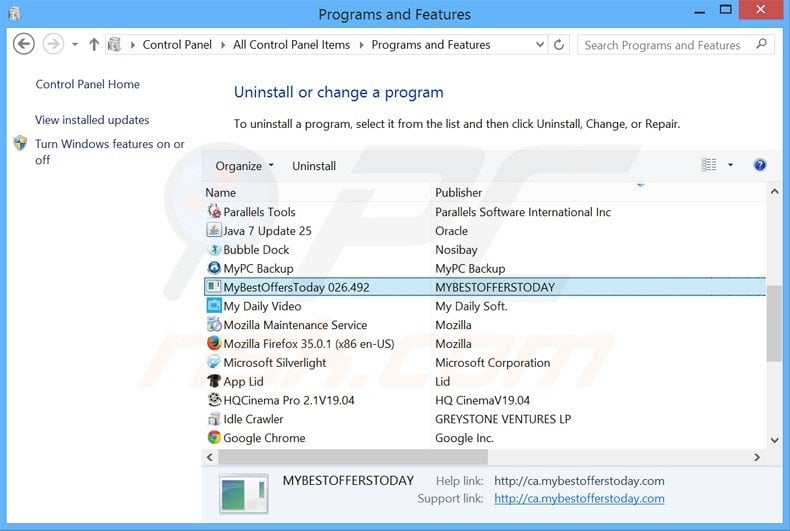The height and width of the screenshot is (531, 790).
Task: Select the HQ CinemaV19.04 publisher cell
Action: coord(482,401)
